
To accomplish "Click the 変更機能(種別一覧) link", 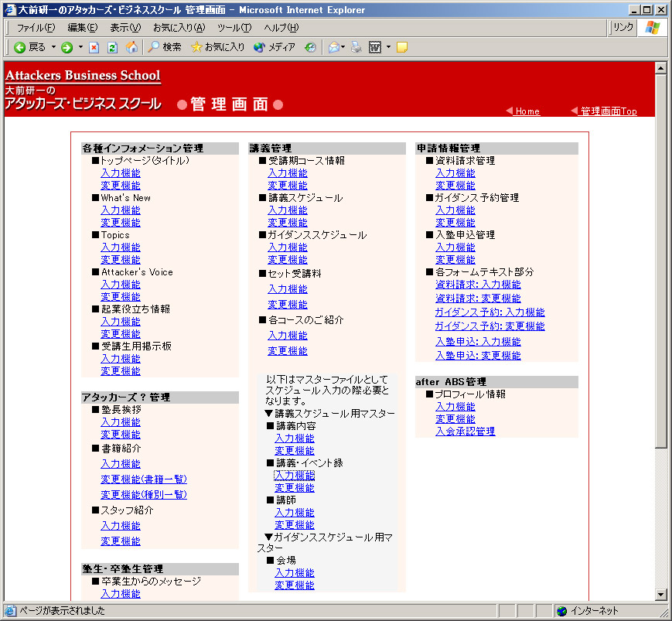I will (144, 495).
